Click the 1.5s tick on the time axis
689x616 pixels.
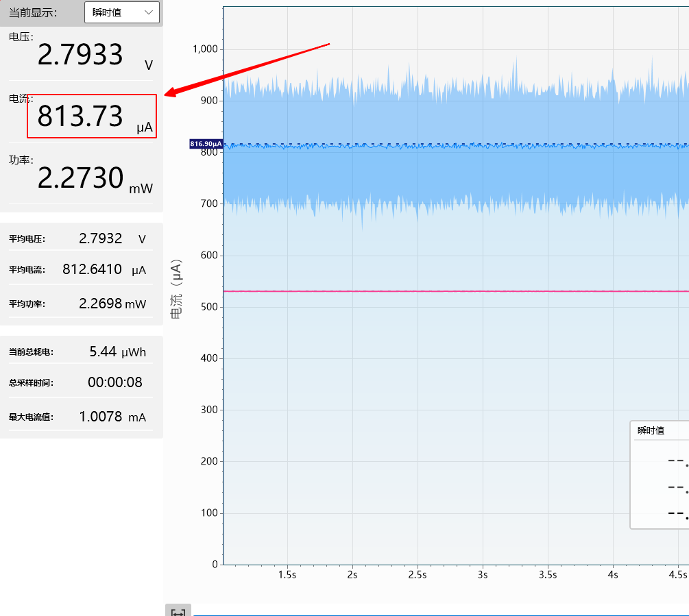click(287, 575)
